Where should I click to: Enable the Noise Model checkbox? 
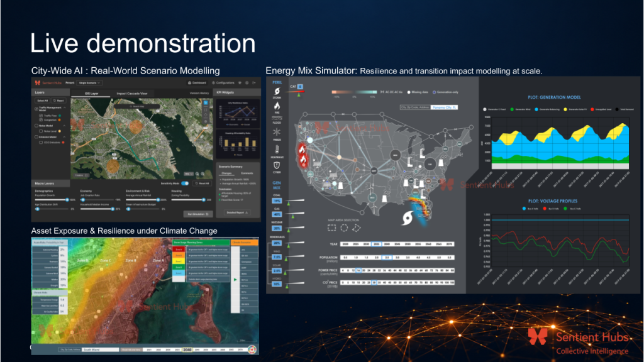36,126
